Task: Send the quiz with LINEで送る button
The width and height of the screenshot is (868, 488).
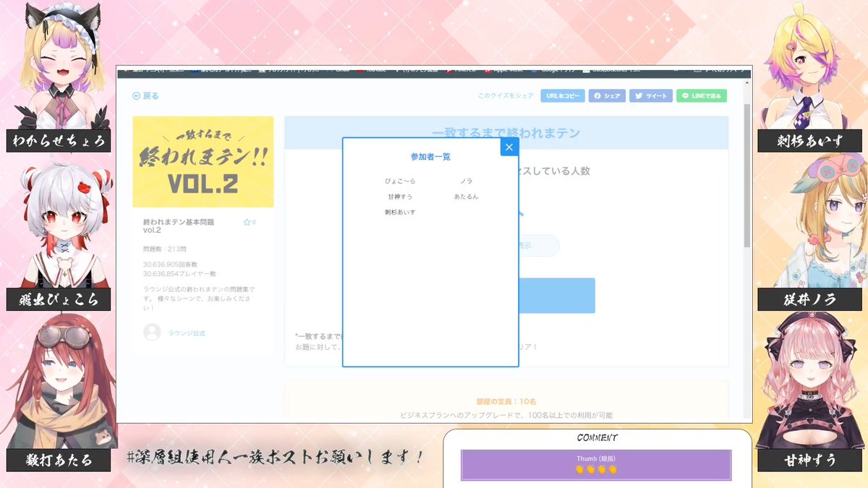Action: (702, 95)
